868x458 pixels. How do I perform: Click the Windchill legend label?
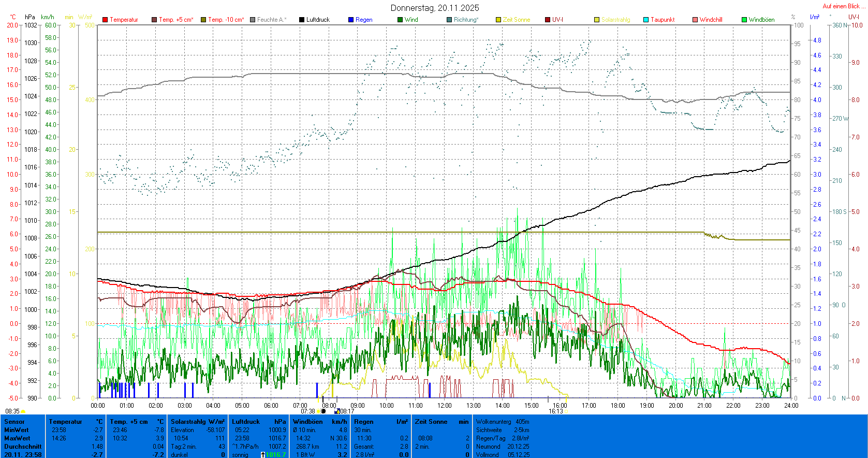tap(711, 20)
